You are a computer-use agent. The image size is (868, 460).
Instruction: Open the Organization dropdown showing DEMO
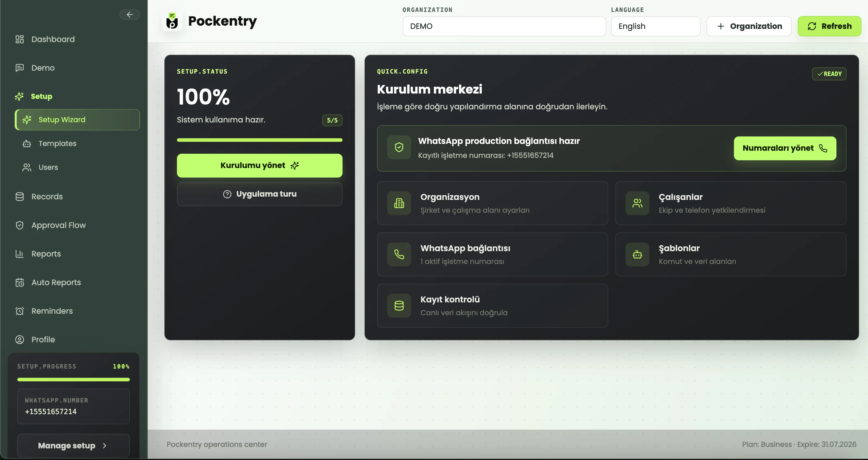(504, 26)
